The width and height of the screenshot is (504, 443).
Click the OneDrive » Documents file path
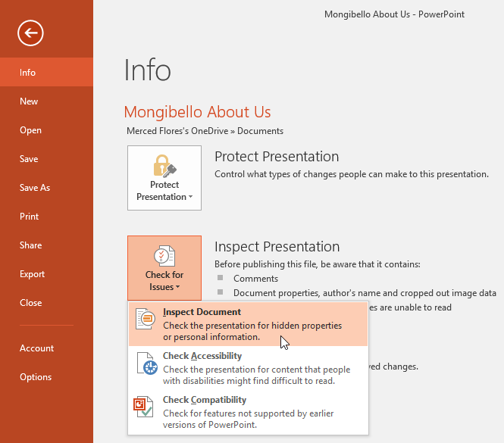[x=205, y=131]
